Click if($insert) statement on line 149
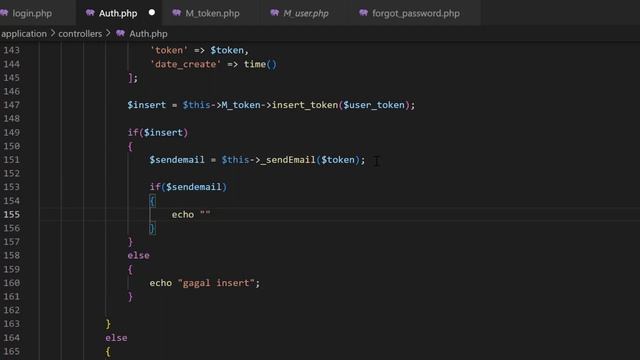This screenshot has height=360, width=640. click(158, 132)
